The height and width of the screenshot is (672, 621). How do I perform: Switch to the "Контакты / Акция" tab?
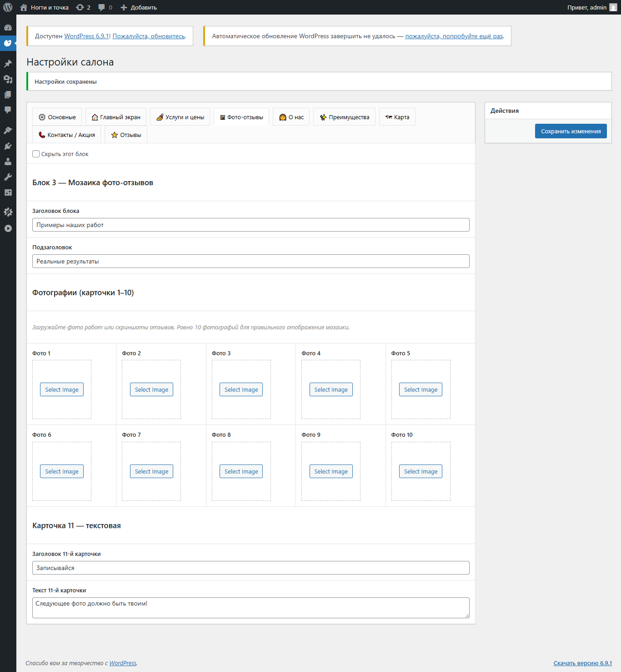66,135
